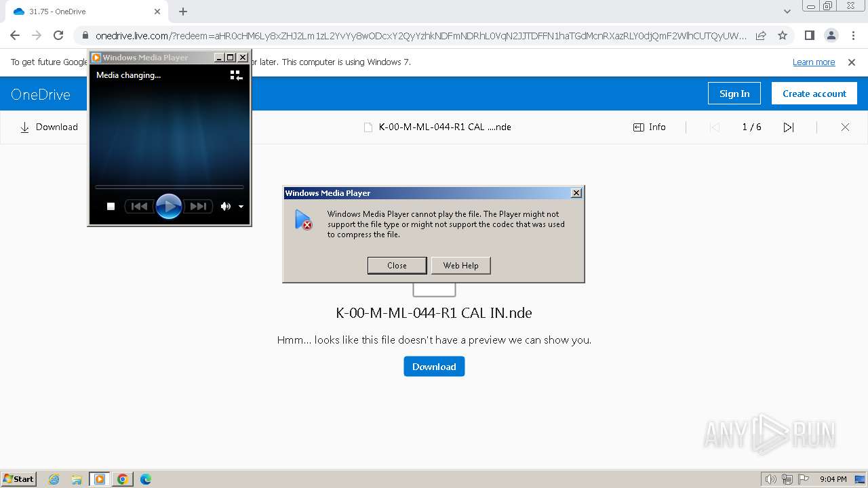Open Chrome profile avatar menu
Image resolution: width=868 pixels, height=488 pixels.
[x=831, y=35]
